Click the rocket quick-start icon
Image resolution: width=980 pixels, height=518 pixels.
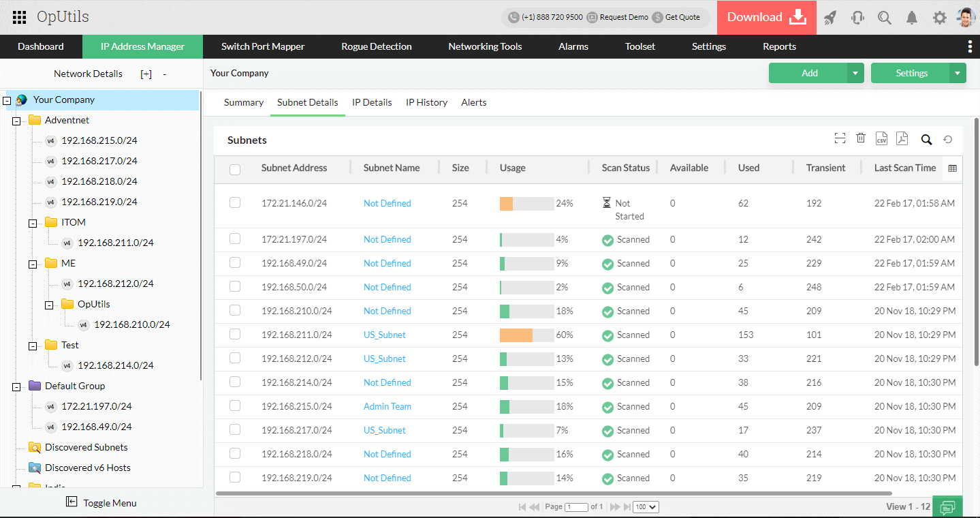tap(829, 18)
